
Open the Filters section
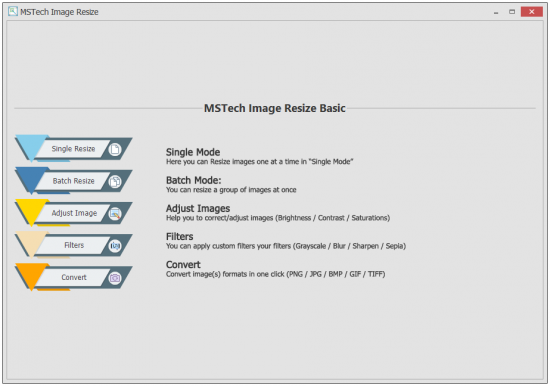tap(74, 245)
